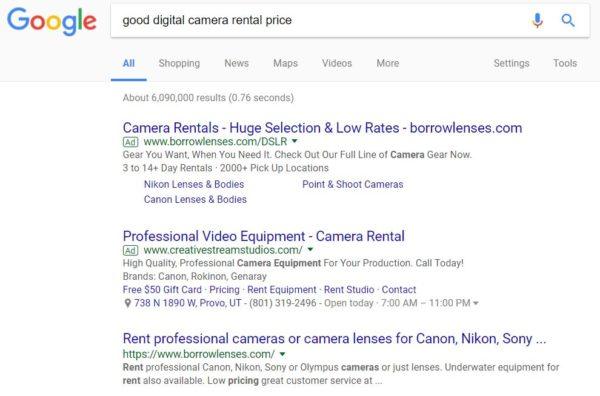The width and height of the screenshot is (600, 396).
Task: Open the More search categories menu
Action: (388, 63)
